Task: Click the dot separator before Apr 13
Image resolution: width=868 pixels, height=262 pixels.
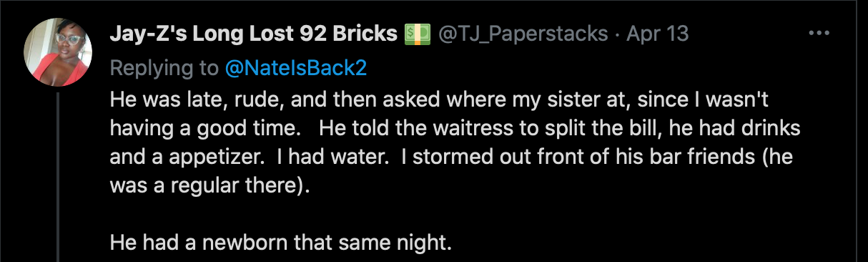Action: (618, 34)
